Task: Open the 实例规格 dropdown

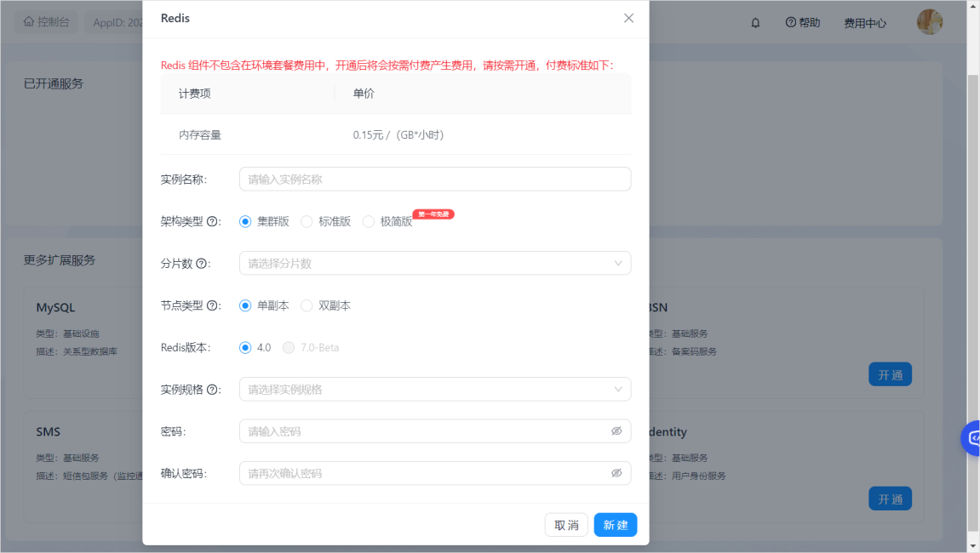Action: [x=435, y=390]
